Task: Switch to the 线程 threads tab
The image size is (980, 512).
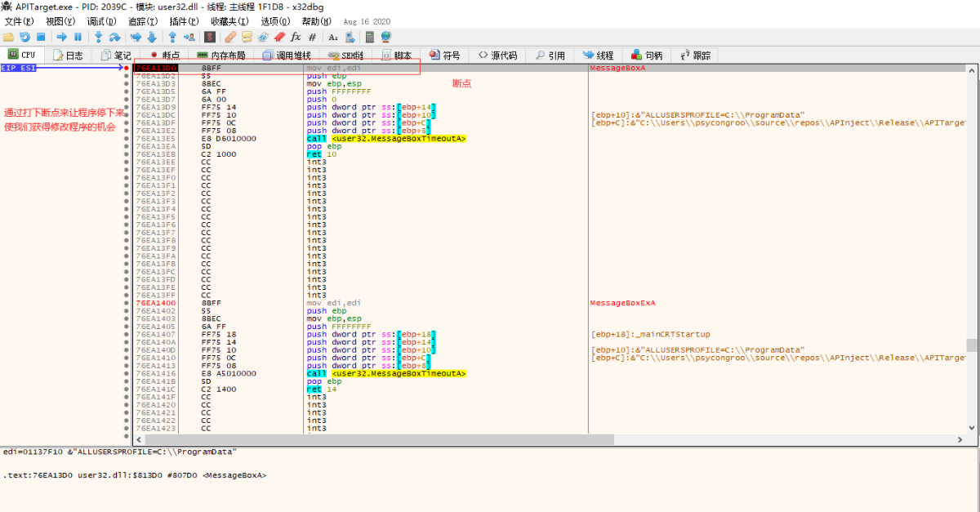Action: [599, 56]
